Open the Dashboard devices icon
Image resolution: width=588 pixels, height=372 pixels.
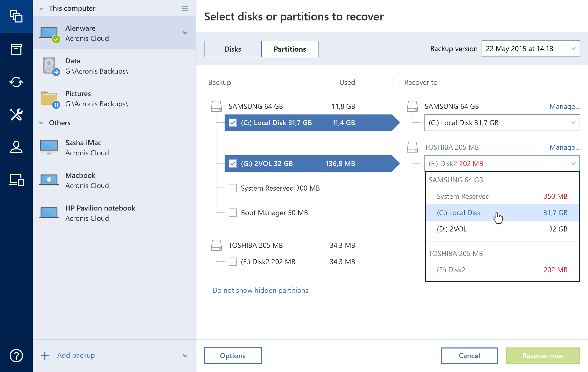[16, 180]
